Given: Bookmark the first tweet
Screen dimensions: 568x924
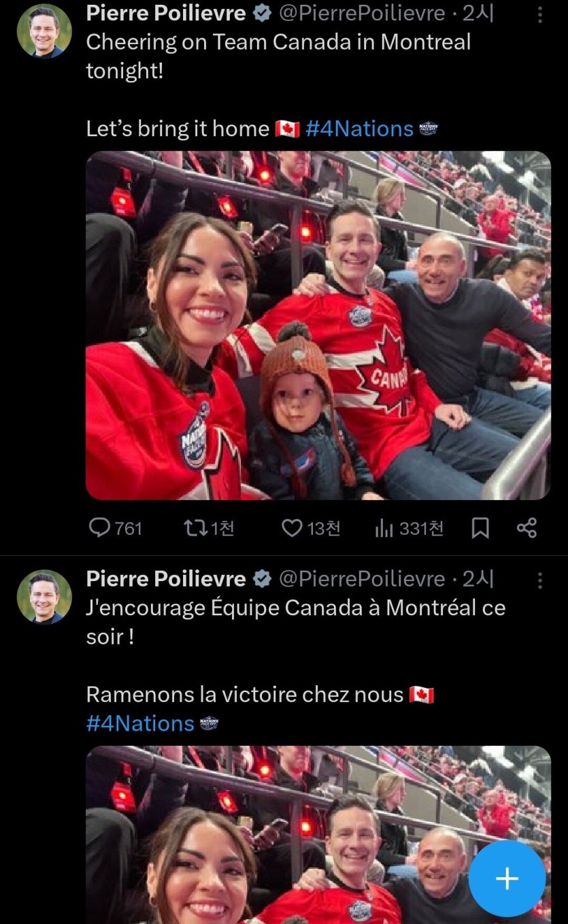Looking at the screenshot, I should pyautogui.click(x=480, y=528).
